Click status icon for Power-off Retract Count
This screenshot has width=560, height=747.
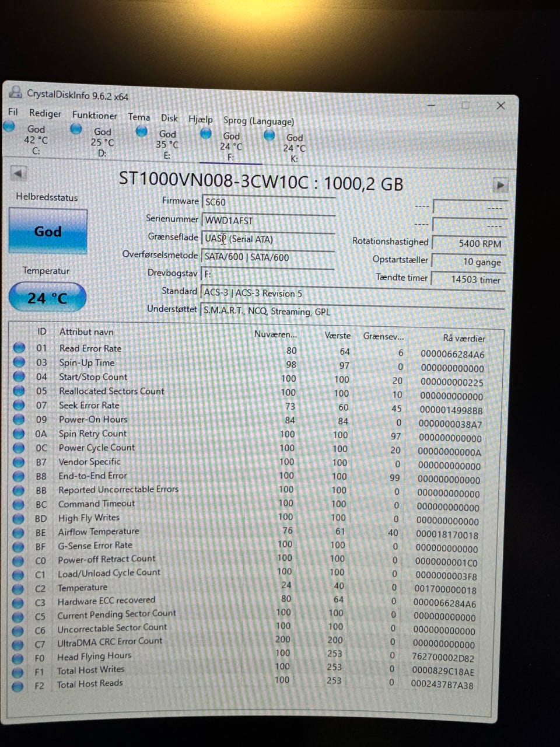click(x=19, y=560)
